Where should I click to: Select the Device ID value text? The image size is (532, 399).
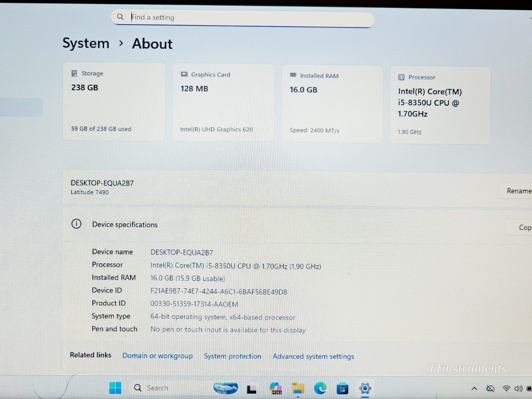[219, 292]
